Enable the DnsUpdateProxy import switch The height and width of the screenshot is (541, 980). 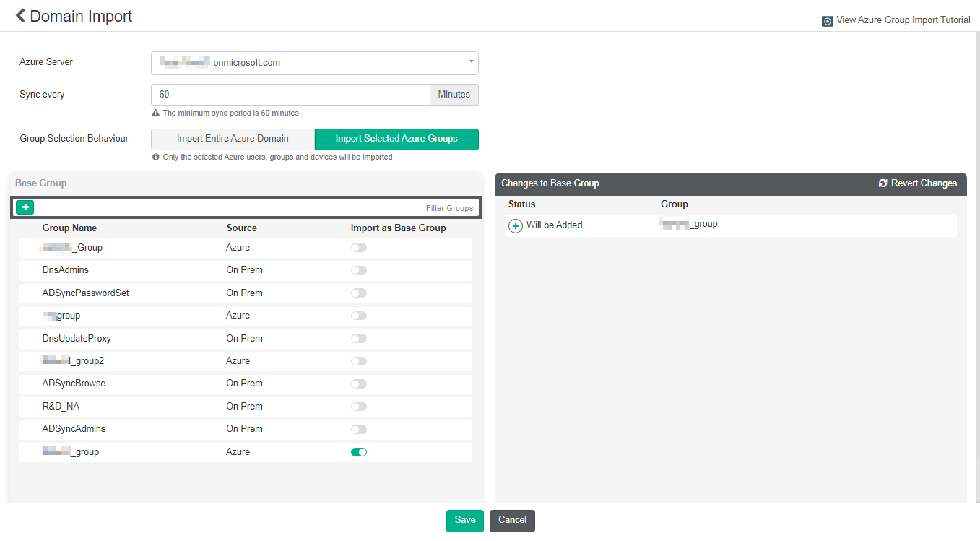359,338
